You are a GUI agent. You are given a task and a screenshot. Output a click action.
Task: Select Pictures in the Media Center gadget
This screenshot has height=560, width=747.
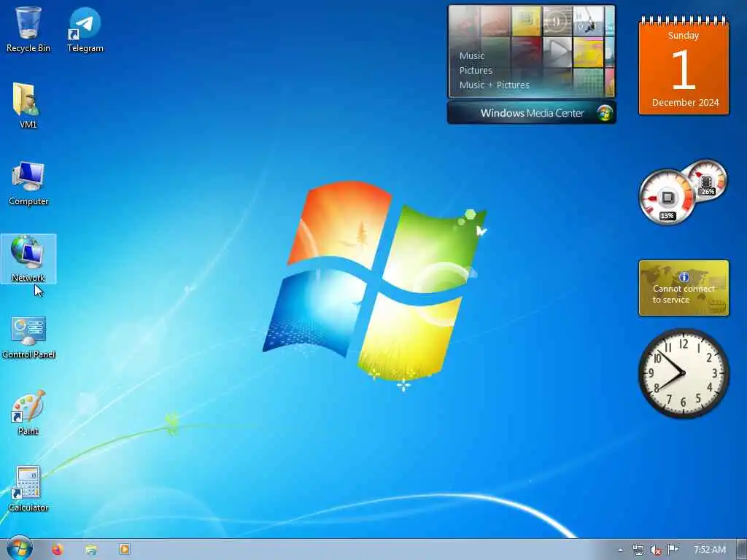point(476,71)
